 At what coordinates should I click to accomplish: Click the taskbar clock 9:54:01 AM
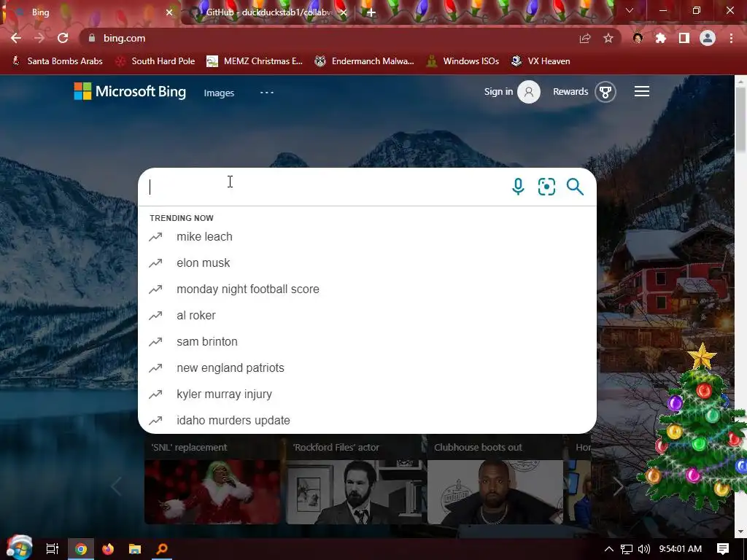(x=681, y=549)
